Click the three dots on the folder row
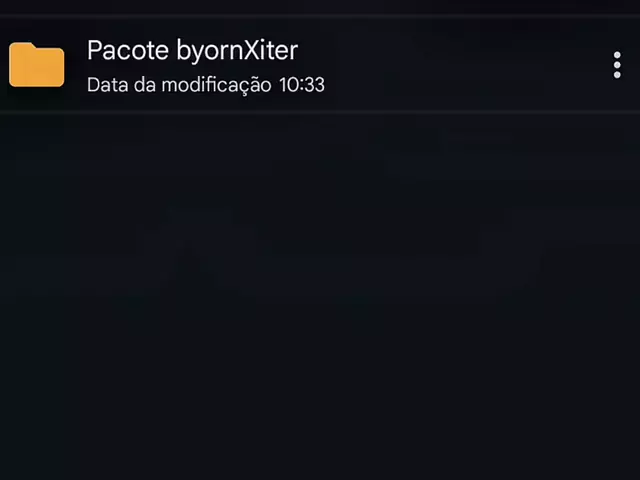The height and width of the screenshot is (480, 640). [x=617, y=64]
